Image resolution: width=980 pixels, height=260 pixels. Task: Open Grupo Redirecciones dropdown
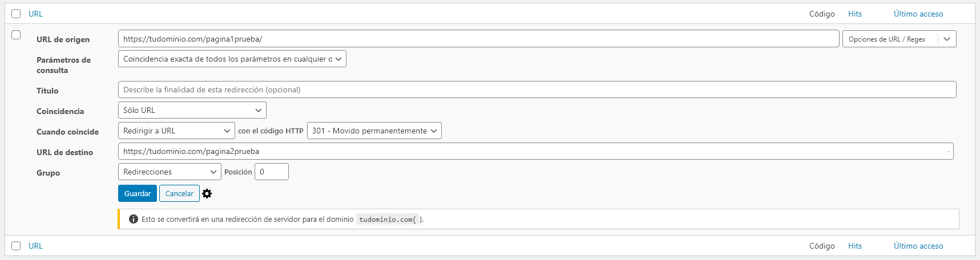[170, 172]
